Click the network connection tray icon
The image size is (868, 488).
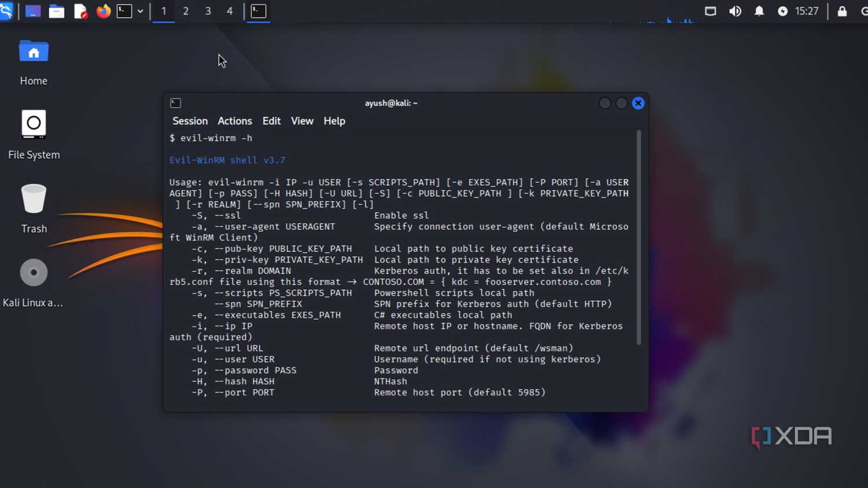click(711, 11)
